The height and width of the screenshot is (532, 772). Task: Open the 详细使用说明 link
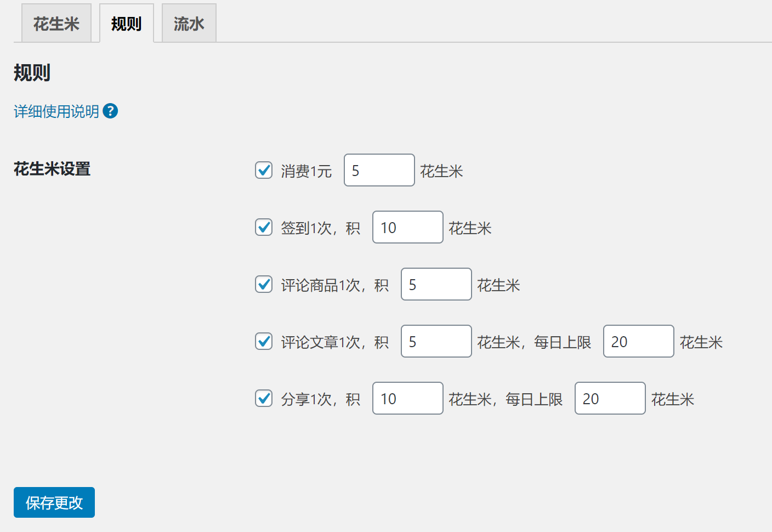click(x=56, y=111)
